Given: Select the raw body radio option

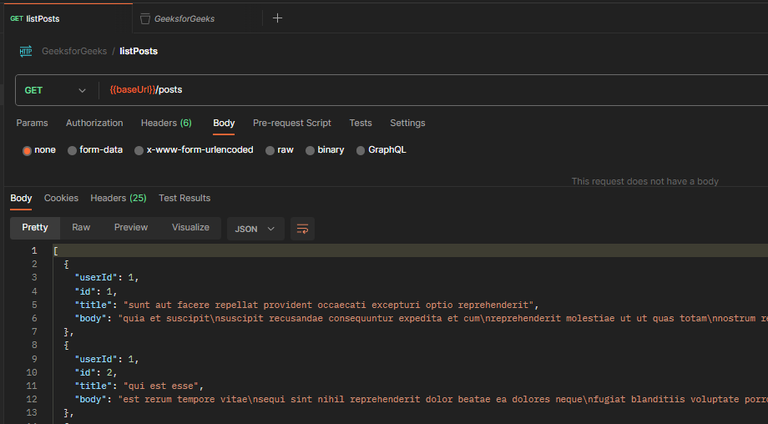Looking at the screenshot, I should pos(270,150).
